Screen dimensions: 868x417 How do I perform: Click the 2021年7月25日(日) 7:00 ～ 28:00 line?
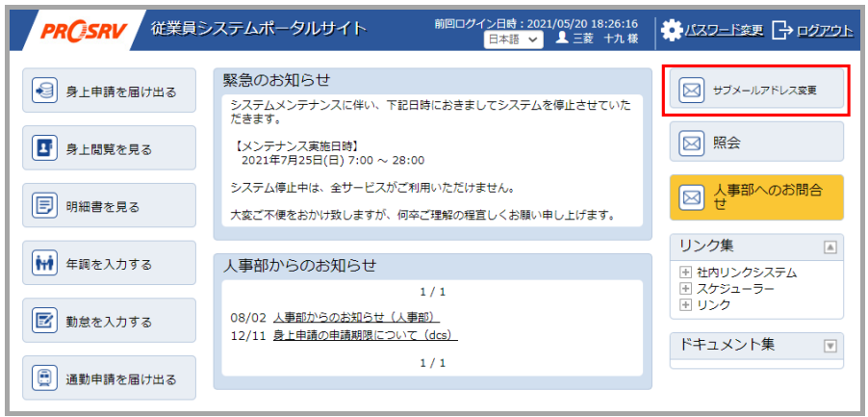(x=333, y=161)
